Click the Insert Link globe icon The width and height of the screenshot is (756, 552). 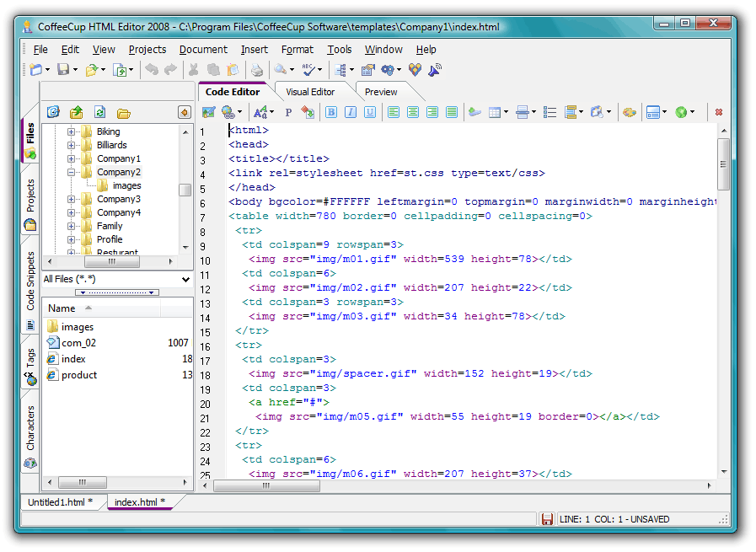tap(228, 112)
